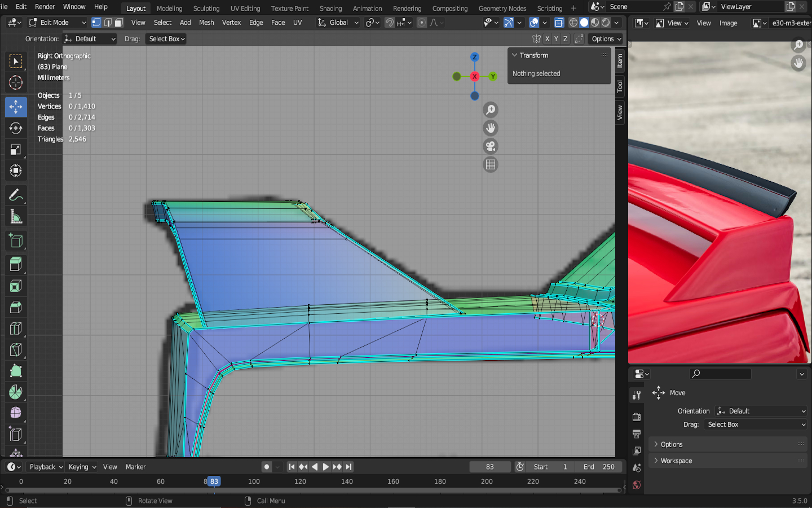
Task: Open the Drag Select Box dropdown
Action: [x=166, y=39]
